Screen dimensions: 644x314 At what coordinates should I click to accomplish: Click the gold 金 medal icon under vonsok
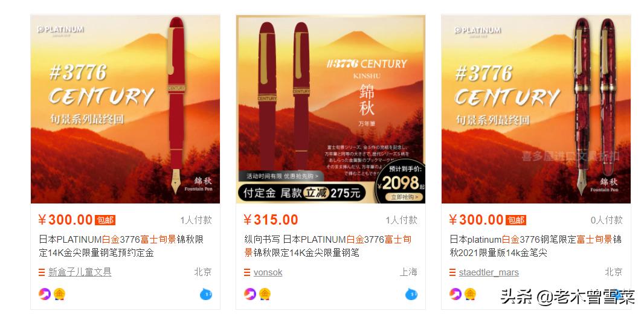click(x=265, y=294)
